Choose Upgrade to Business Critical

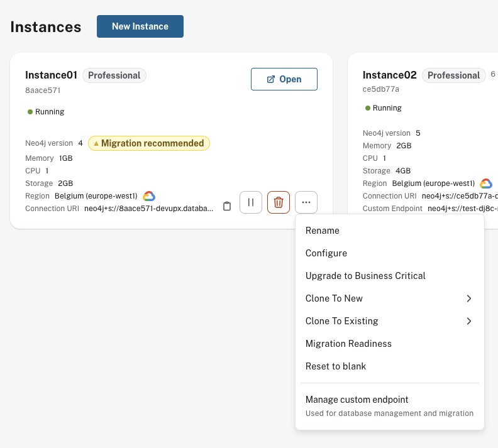390,276
